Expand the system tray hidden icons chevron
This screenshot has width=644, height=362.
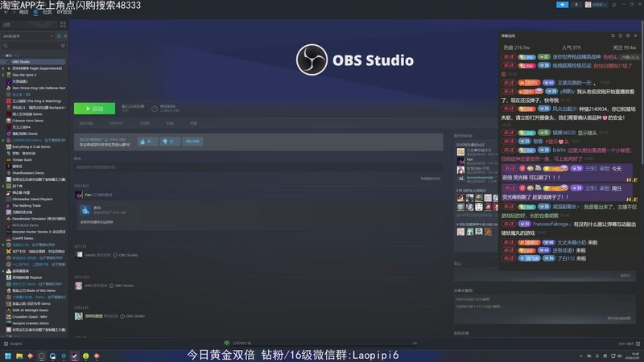coord(580,356)
